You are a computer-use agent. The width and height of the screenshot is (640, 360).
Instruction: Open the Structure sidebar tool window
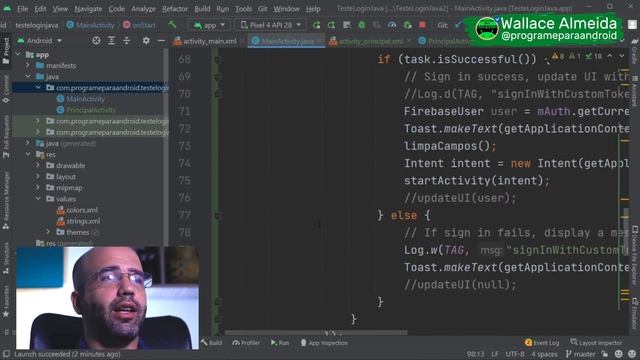(6, 258)
